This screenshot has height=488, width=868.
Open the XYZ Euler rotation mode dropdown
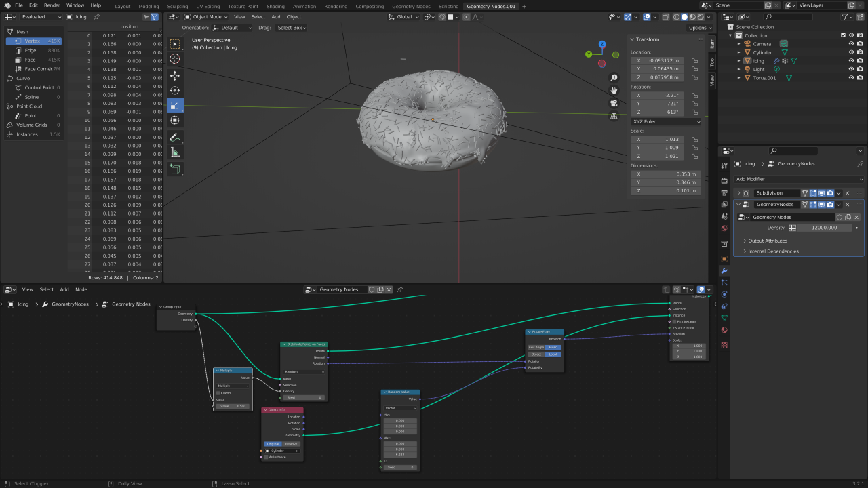666,122
